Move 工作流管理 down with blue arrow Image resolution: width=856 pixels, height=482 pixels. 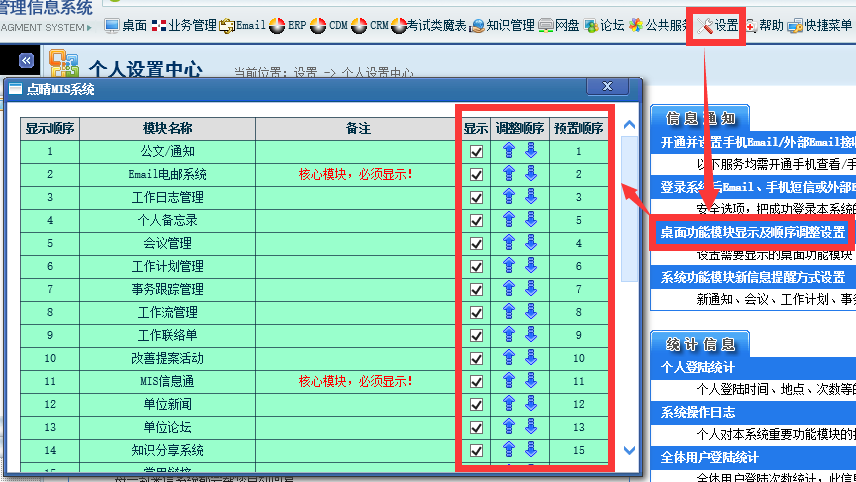530,312
